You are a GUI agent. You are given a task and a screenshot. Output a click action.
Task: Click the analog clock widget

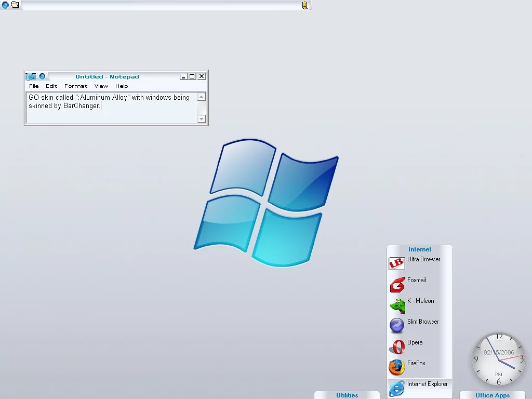499,360
